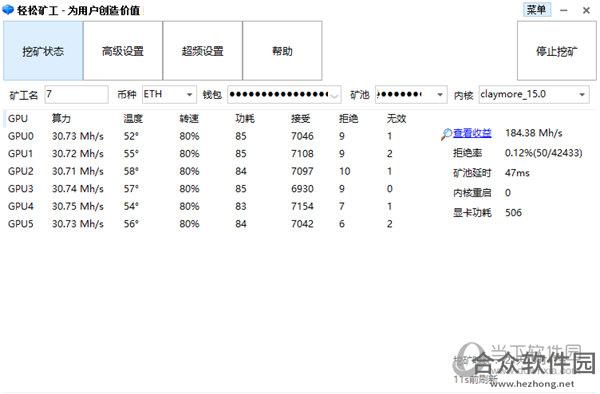The height and width of the screenshot is (394, 600).
Task: Close the 轻松矿工 window
Action: (x=586, y=10)
